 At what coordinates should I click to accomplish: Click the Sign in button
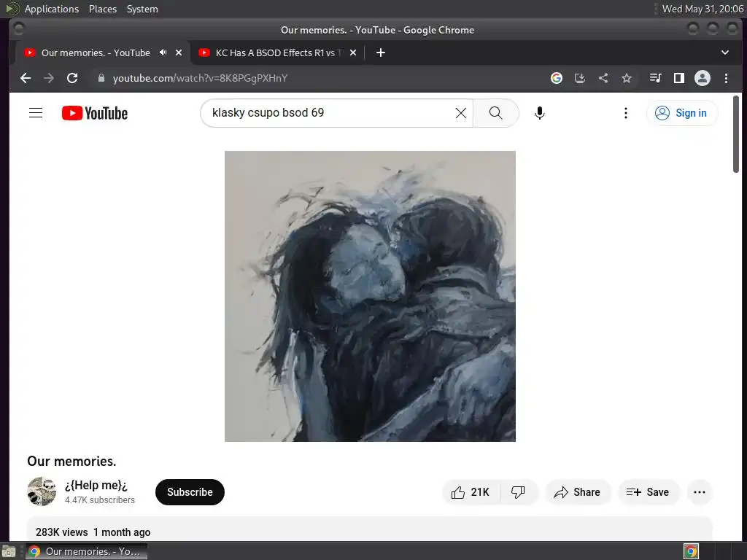pyautogui.click(x=682, y=113)
